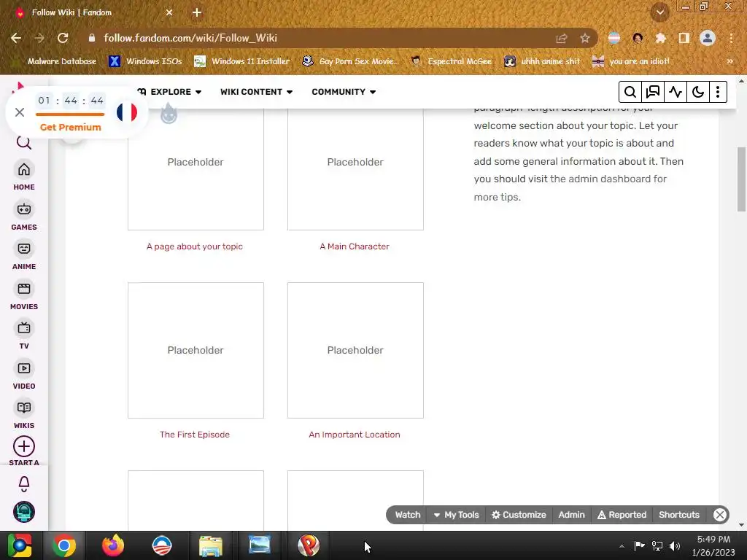The width and height of the screenshot is (747, 560).
Task: Open Fandom search from wiki header
Action: pyautogui.click(x=630, y=92)
